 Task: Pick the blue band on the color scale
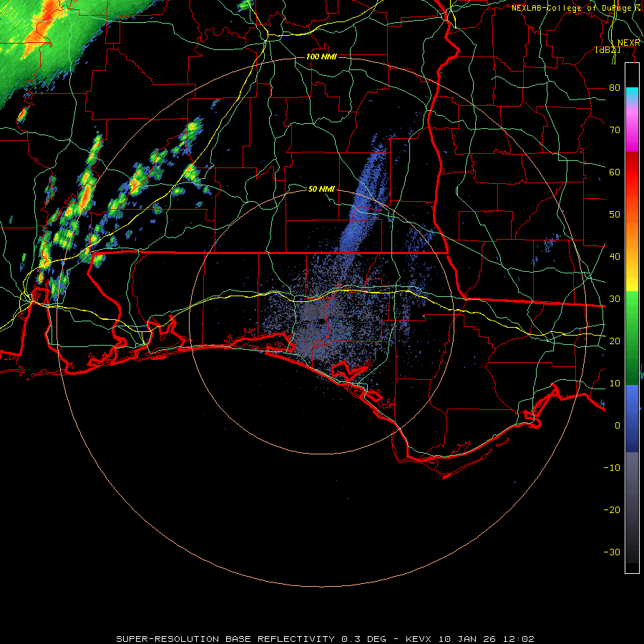click(x=632, y=418)
